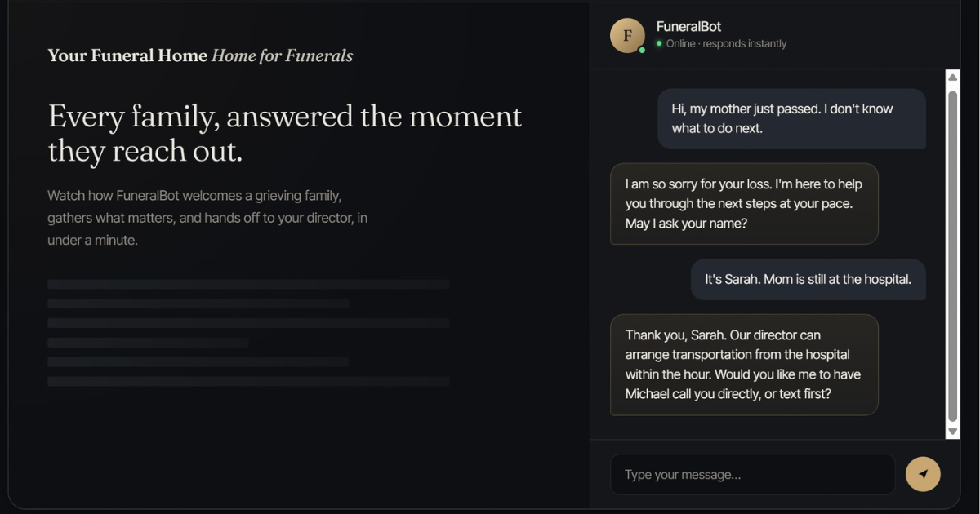Select the bot reply starting 'Thank you, Sarah'
Viewport: 980px width, 514px height.
click(x=744, y=365)
